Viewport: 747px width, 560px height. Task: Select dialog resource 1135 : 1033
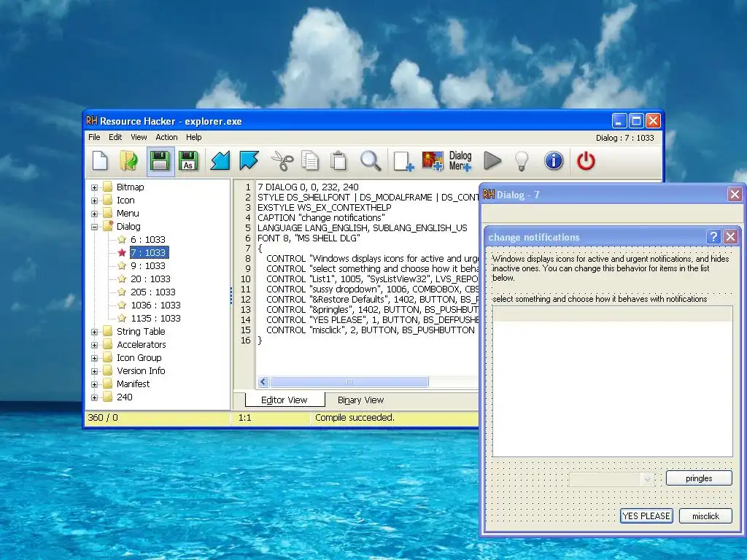click(x=156, y=318)
